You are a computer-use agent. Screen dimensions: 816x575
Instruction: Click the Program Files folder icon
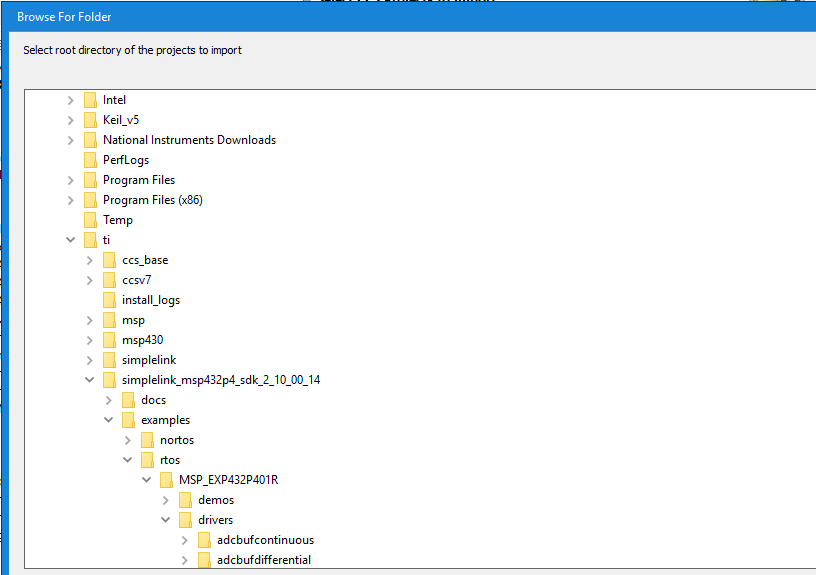click(x=90, y=180)
